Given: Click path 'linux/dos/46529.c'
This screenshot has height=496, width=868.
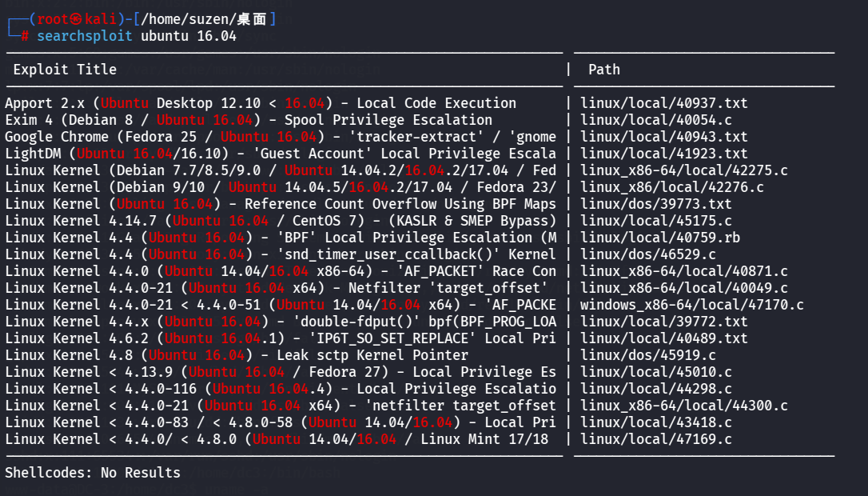Looking at the screenshot, I should (647, 254).
